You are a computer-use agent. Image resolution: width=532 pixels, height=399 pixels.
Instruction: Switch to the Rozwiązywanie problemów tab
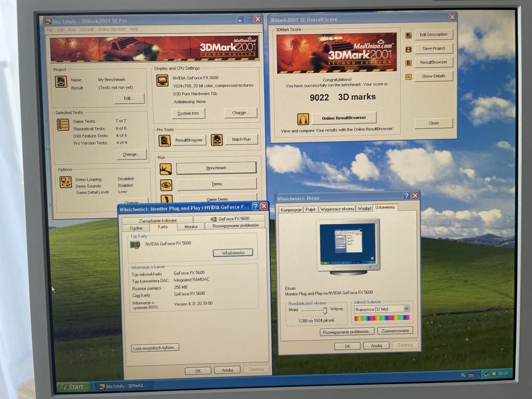(x=235, y=225)
